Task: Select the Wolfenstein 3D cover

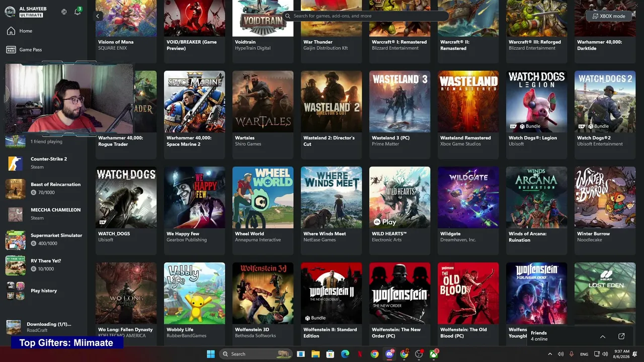Action: point(263,293)
